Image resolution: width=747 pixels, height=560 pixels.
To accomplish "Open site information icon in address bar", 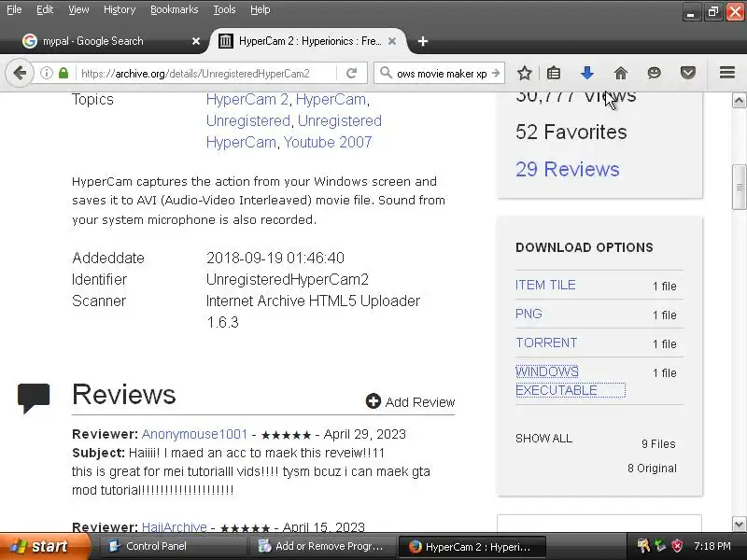I will coord(46,74).
